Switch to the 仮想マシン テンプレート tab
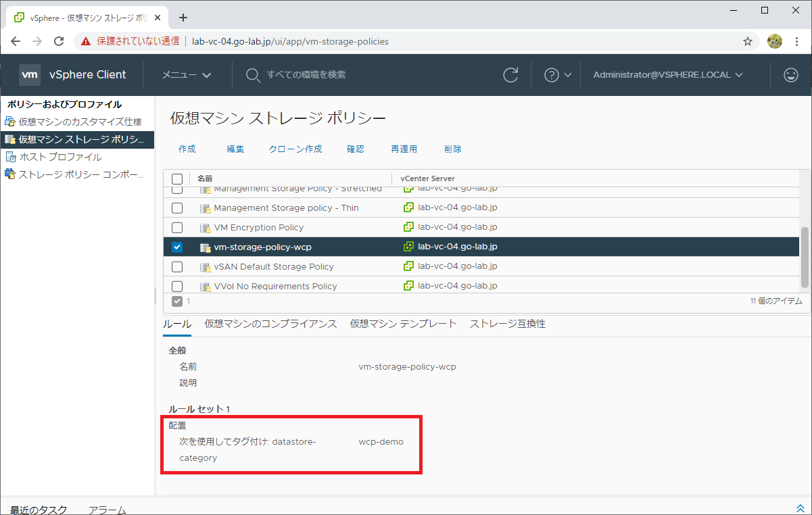Image resolution: width=812 pixels, height=515 pixels. point(403,324)
